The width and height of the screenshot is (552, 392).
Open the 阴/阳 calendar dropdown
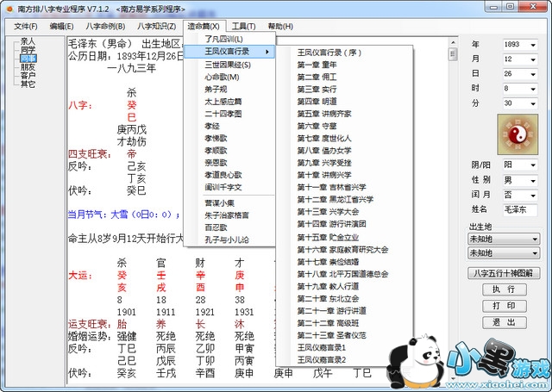pyautogui.click(x=520, y=165)
